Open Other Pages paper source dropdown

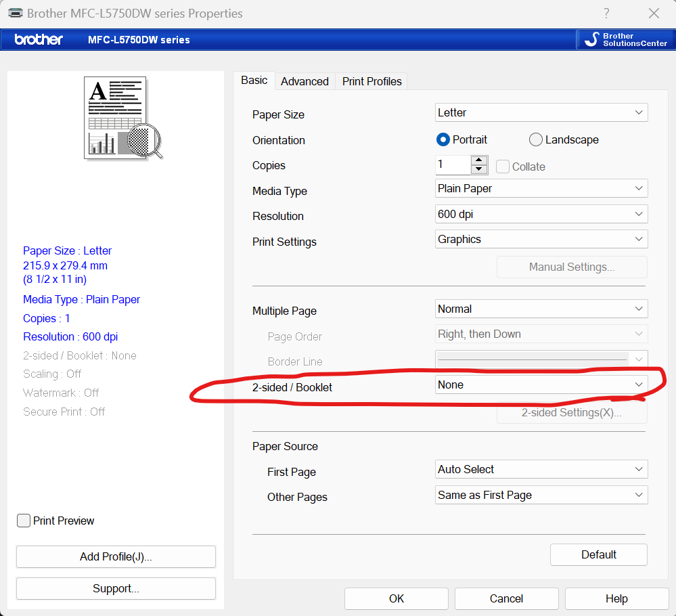point(541,495)
